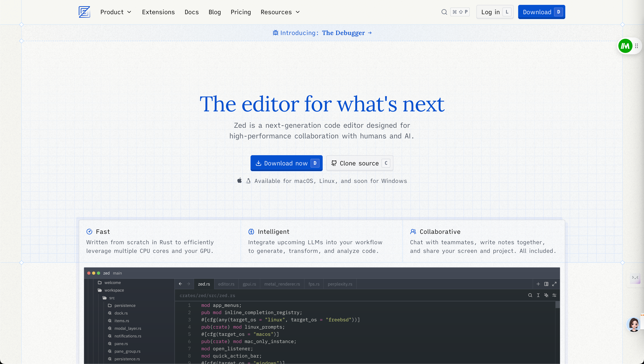This screenshot has height=364, width=644.
Task: Click code line pub(crate) mod linux_prompts;
Action: pos(243,327)
